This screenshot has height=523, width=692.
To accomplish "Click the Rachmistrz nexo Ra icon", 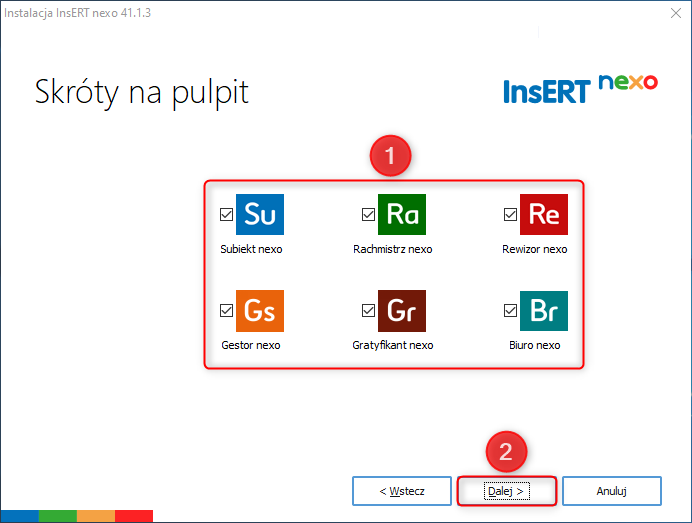I will point(402,214).
